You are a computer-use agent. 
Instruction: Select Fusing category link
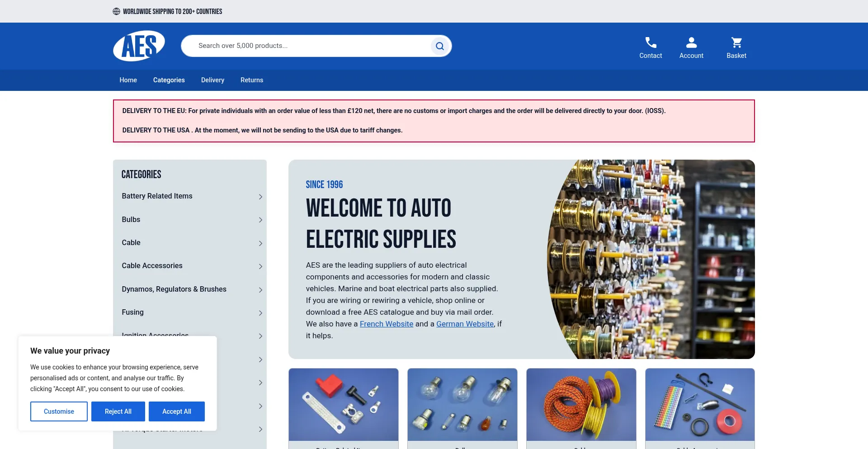(x=132, y=312)
